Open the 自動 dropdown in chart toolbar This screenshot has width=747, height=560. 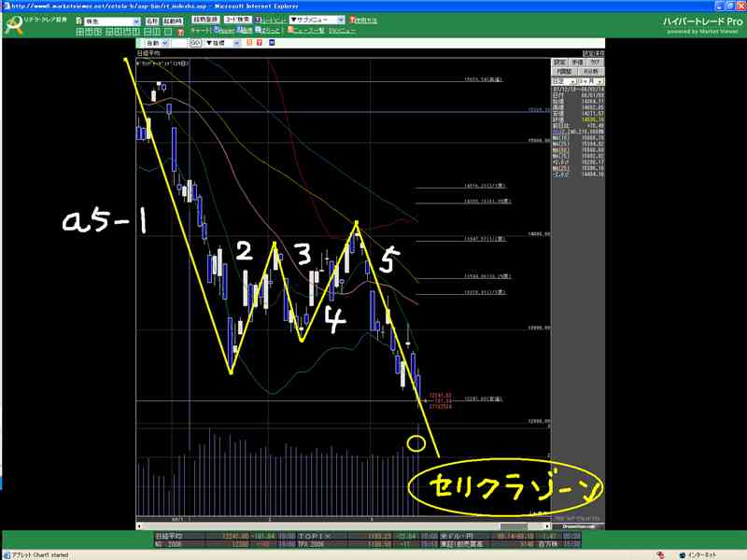point(157,43)
